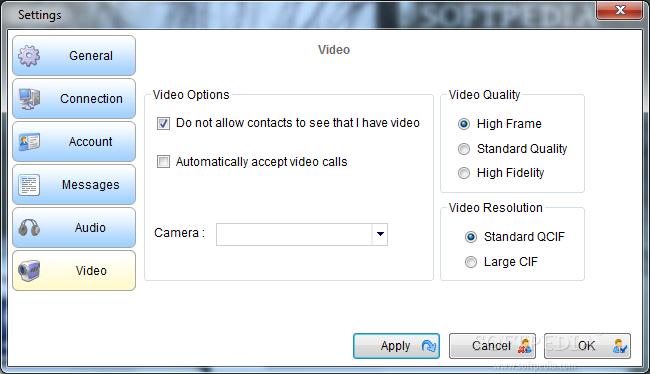Click the computer icon on Connection
This screenshot has height=374, width=650.
pyautogui.click(x=29, y=99)
